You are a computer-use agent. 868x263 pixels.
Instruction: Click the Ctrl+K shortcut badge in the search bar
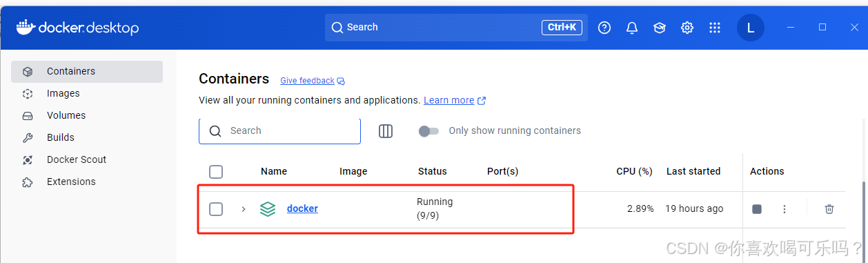coord(562,28)
